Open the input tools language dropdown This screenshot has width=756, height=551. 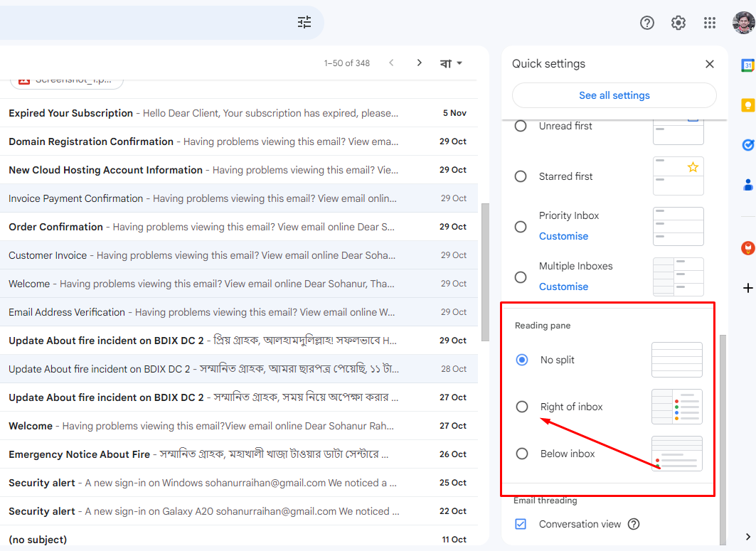(452, 63)
